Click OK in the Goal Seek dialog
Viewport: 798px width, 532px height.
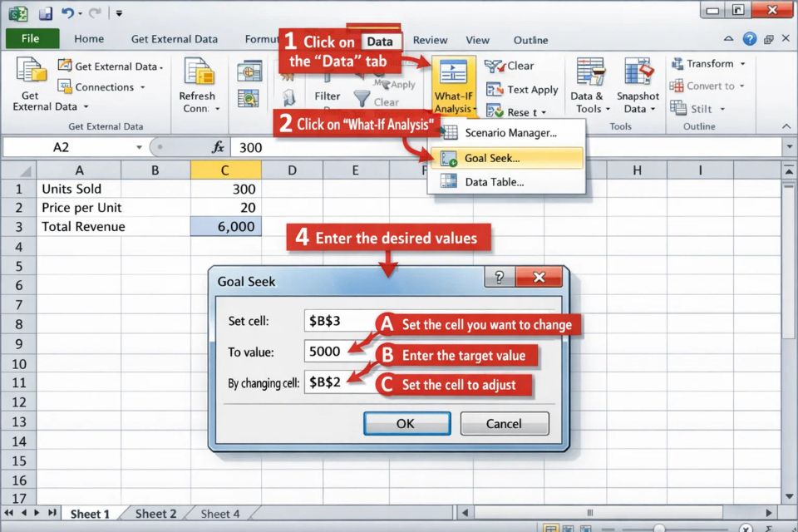tap(406, 423)
